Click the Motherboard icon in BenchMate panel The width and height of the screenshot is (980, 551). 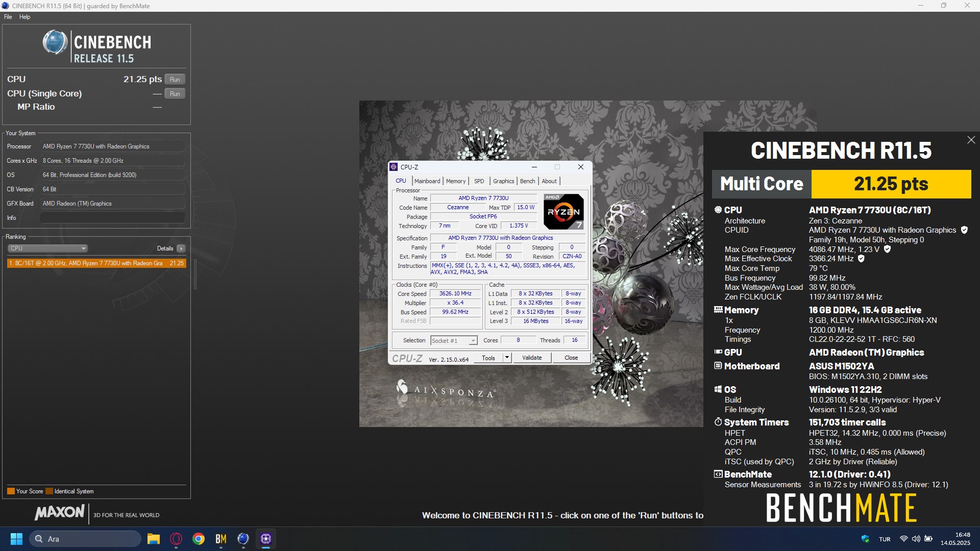pos(718,366)
